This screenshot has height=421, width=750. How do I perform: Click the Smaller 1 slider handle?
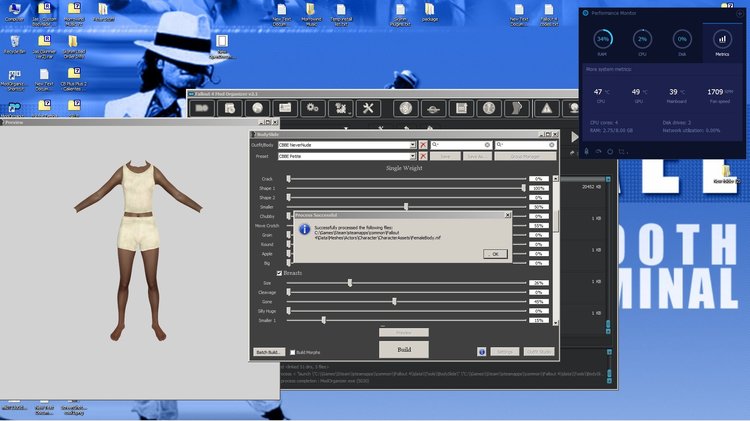(x=324, y=320)
